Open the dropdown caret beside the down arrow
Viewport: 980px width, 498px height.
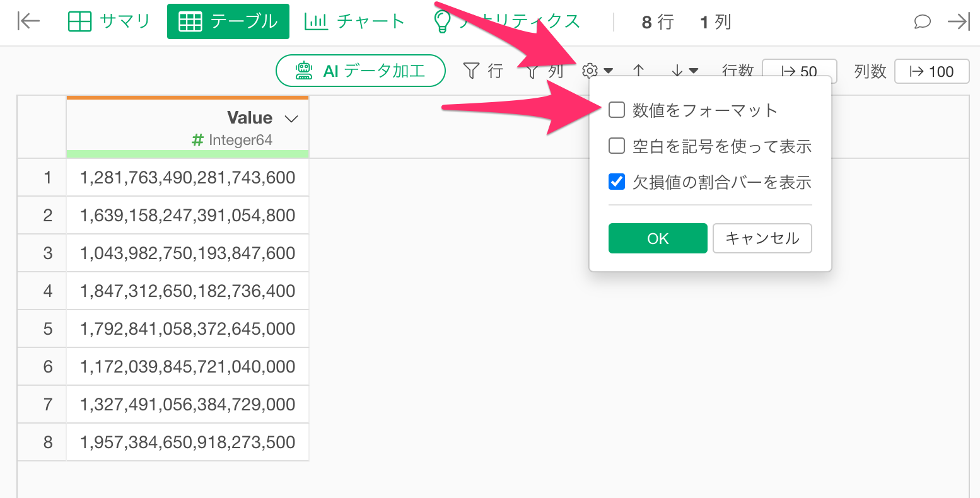point(694,71)
